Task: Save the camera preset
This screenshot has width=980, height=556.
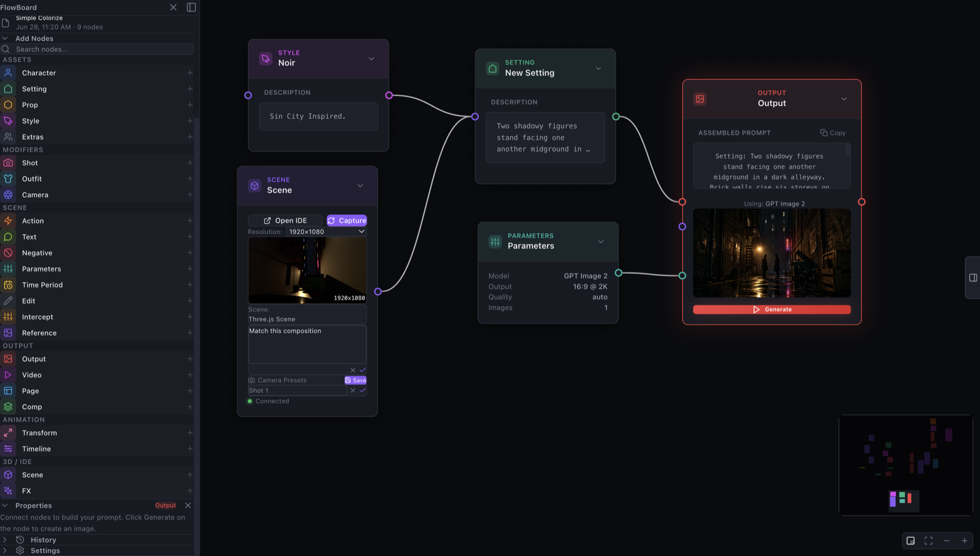Action: [x=356, y=380]
